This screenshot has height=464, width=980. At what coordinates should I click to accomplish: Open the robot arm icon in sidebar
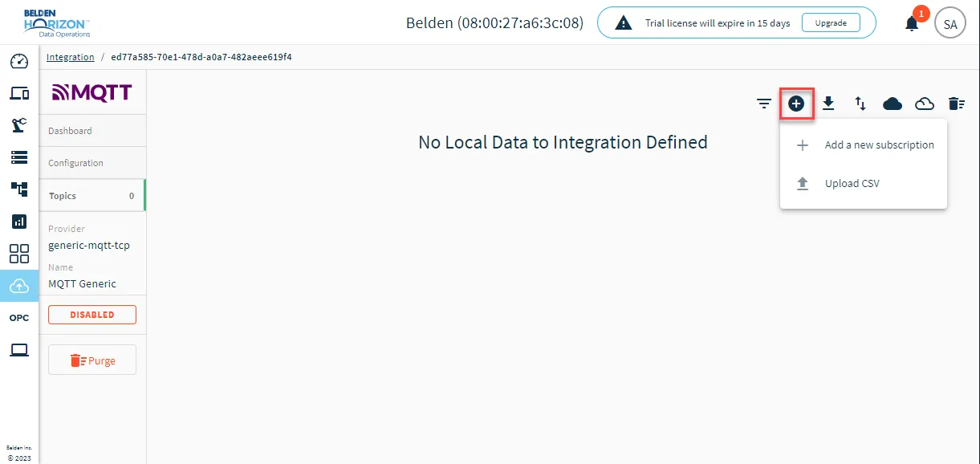[x=19, y=125]
